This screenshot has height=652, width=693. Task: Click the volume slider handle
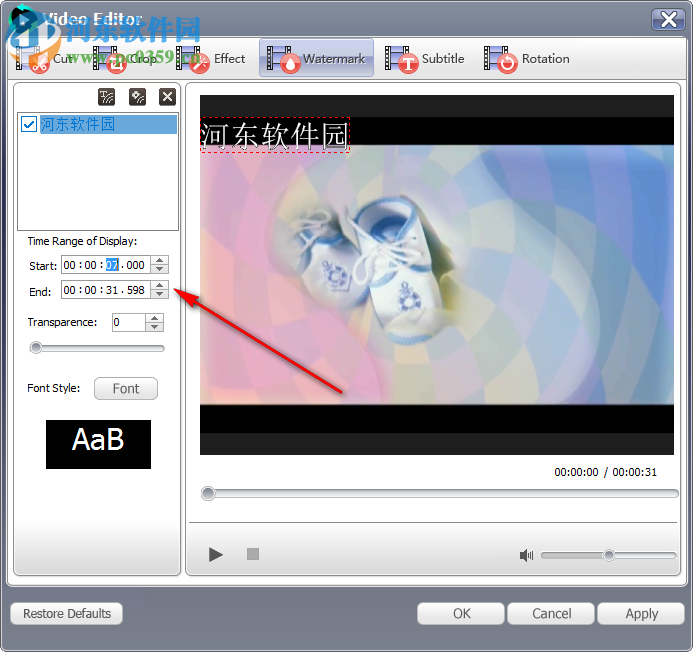click(609, 555)
